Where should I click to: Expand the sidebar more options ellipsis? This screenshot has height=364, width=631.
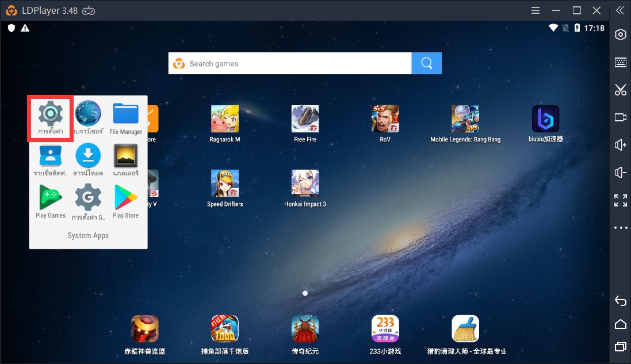click(x=620, y=228)
